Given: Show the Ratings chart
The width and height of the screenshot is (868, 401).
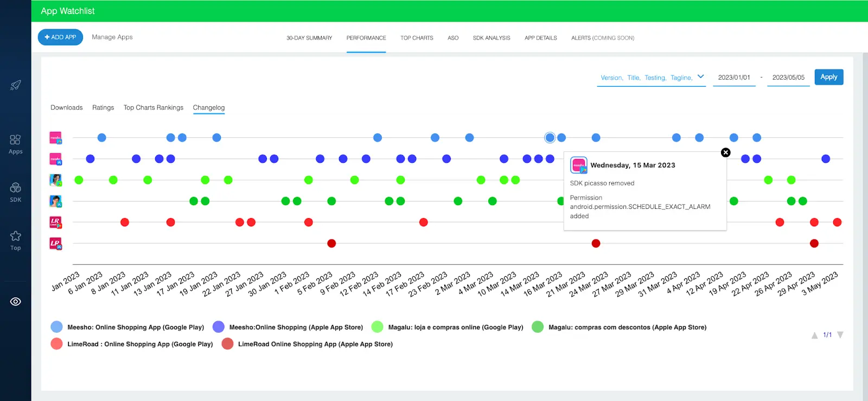Looking at the screenshot, I should pos(103,107).
